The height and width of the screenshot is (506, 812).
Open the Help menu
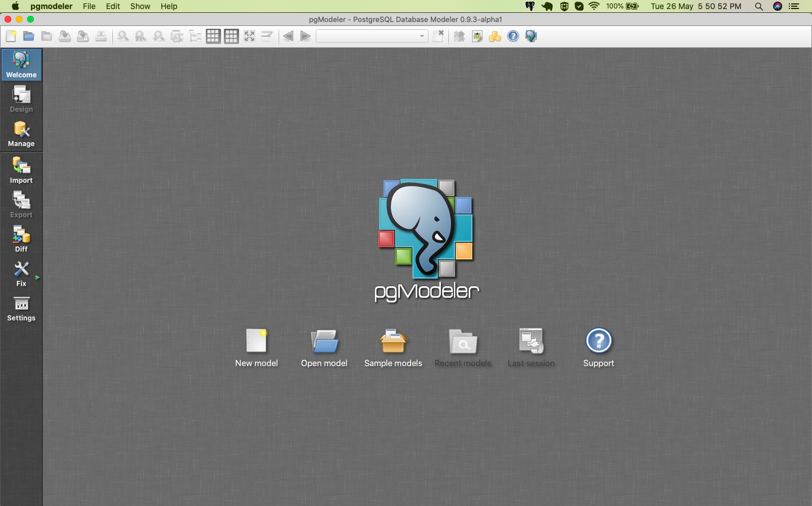pos(169,6)
